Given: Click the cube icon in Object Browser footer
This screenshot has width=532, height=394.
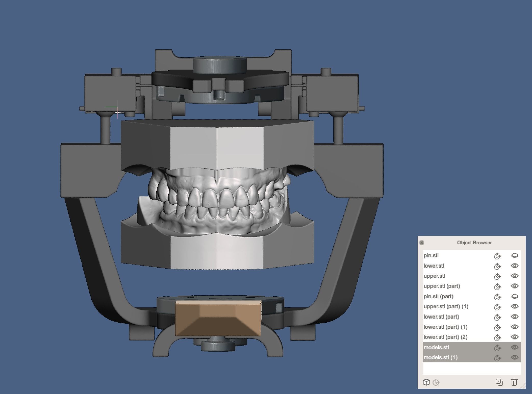Looking at the screenshot, I should (426, 382).
